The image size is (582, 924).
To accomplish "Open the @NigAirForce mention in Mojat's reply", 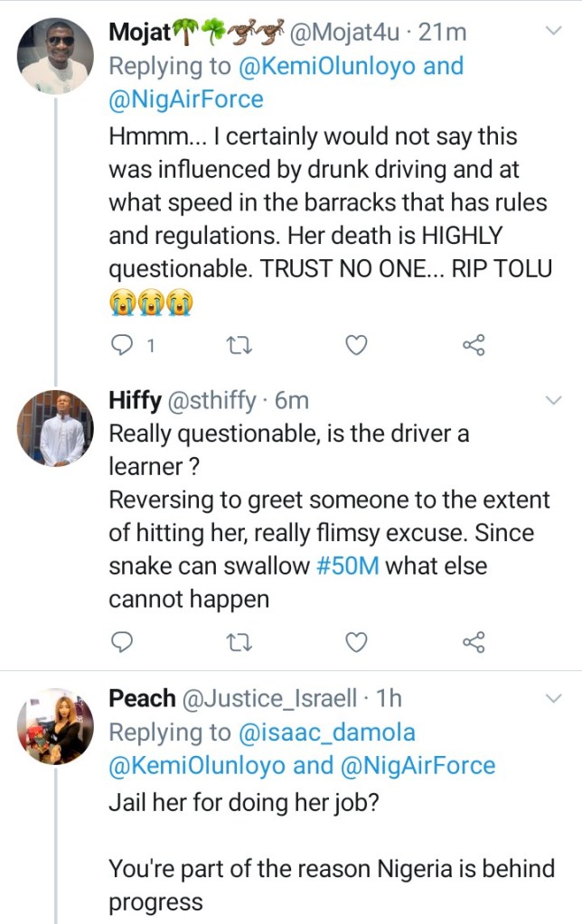I will click(x=186, y=98).
